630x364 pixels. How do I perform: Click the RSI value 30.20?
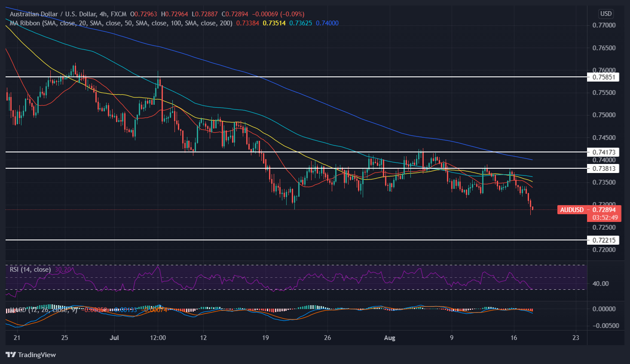coord(63,270)
